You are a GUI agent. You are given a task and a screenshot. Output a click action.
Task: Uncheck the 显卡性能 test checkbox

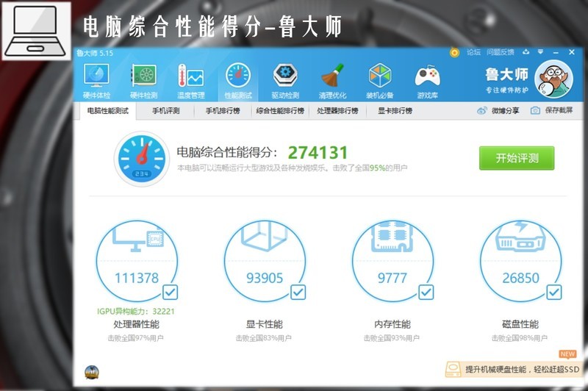298,293
